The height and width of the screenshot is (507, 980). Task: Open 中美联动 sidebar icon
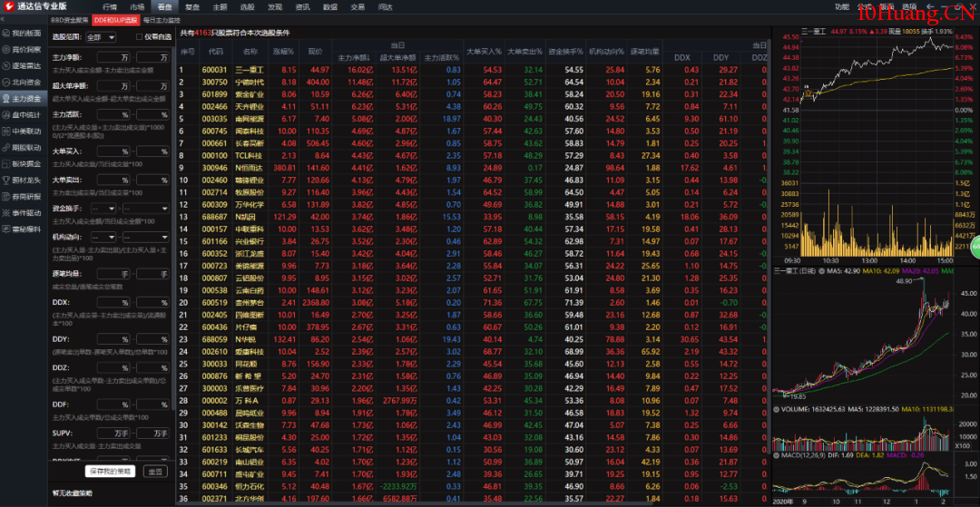pos(5,132)
